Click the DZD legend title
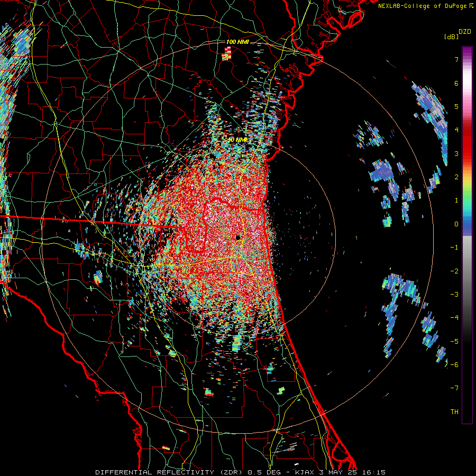476x476 pixels. [x=465, y=32]
